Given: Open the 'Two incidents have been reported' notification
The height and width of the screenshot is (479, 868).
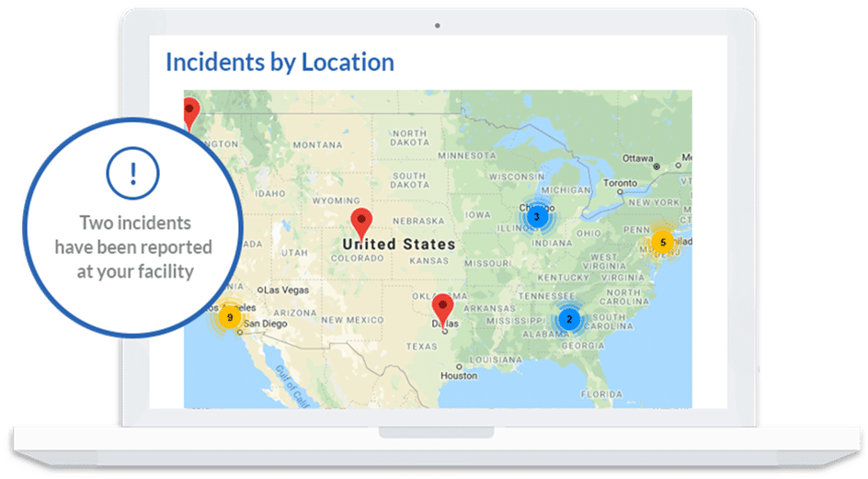Looking at the screenshot, I should point(133,246).
